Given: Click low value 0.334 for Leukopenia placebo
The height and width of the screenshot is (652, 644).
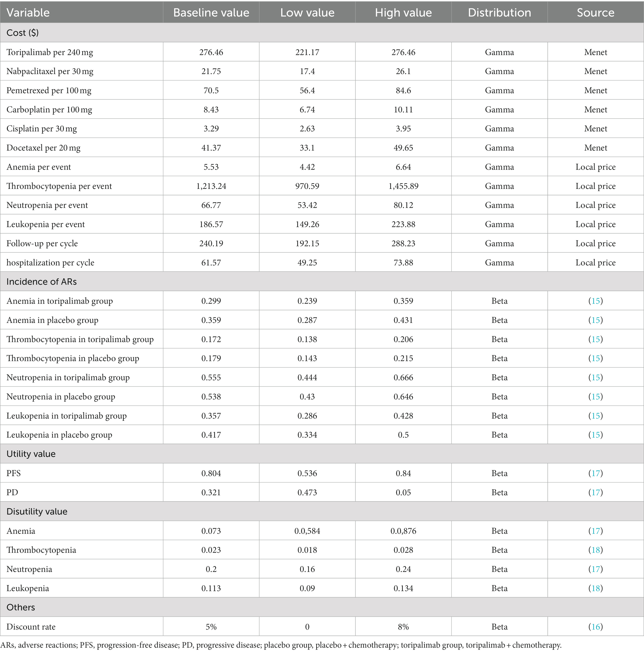Looking at the screenshot, I should tap(307, 435).
